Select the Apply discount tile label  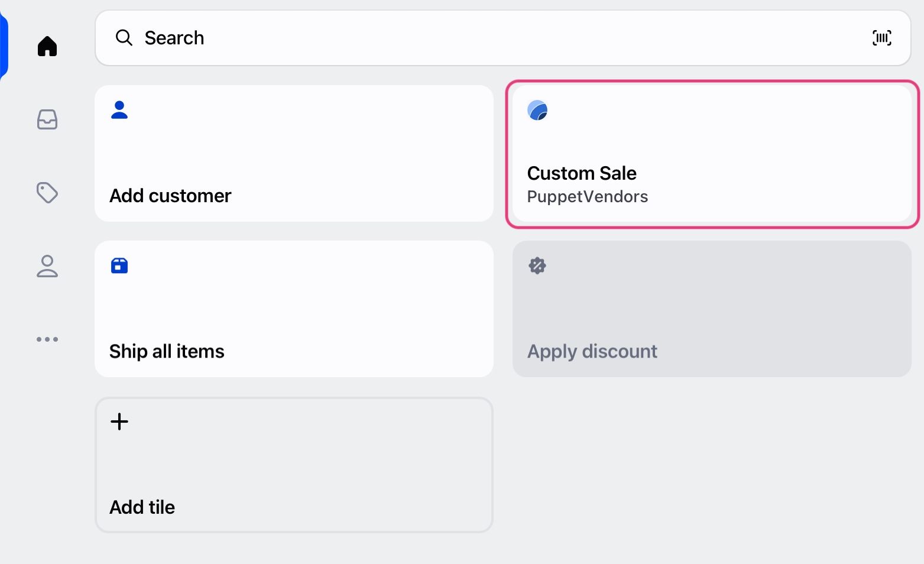point(592,351)
